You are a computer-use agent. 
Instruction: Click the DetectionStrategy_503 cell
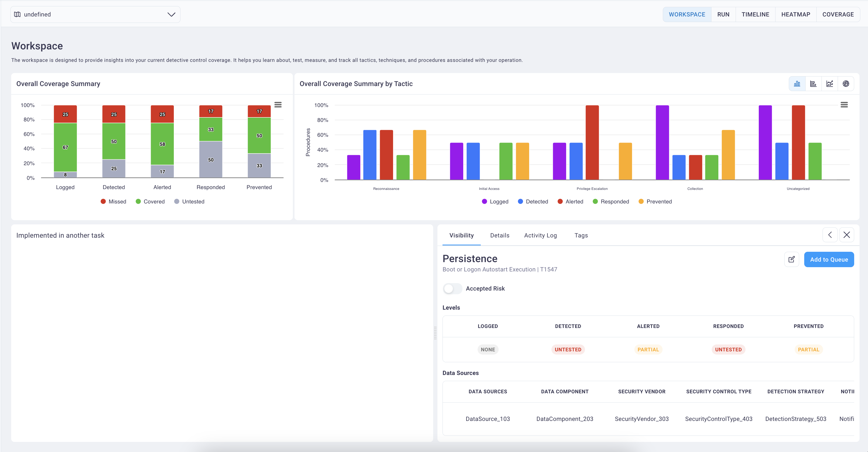pyautogui.click(x=795, y=419)
